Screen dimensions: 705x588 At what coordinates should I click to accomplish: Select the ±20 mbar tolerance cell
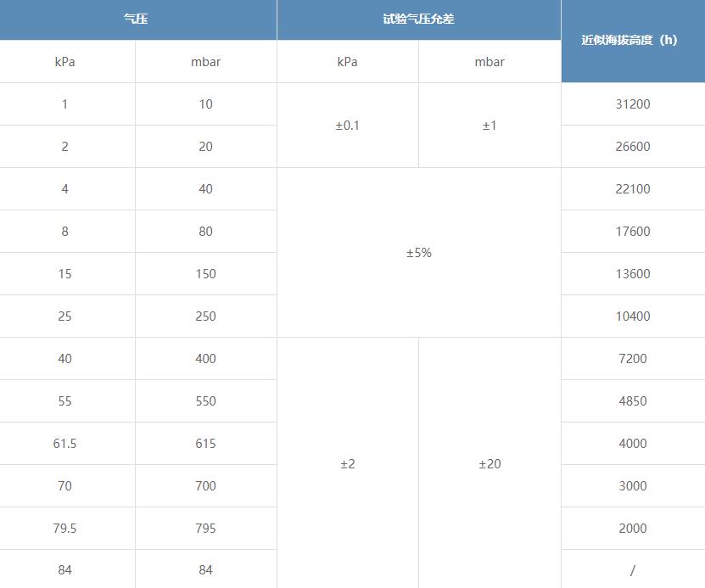[x=490, y=464]
